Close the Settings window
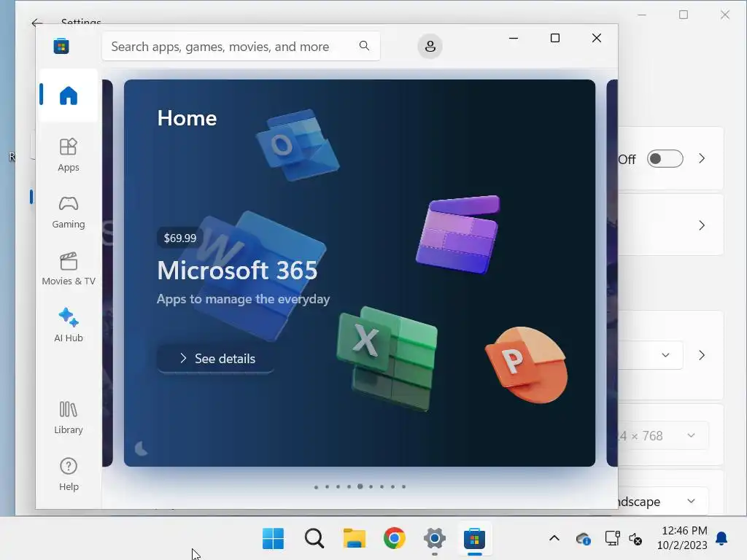Screen dimensions: 747x560 tap(725, 15)
